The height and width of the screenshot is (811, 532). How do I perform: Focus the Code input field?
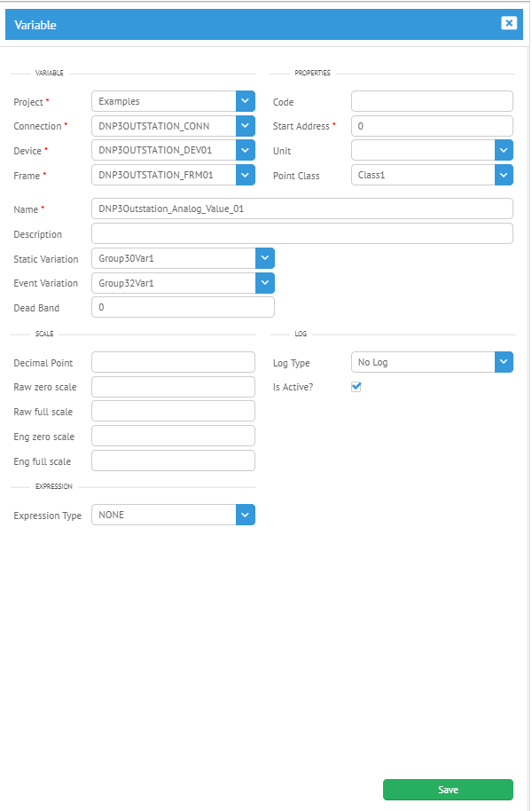[432, 101]
